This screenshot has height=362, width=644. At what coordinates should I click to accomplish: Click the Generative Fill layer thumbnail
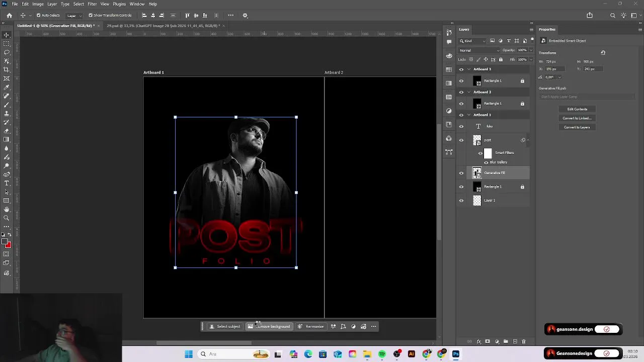477,173
